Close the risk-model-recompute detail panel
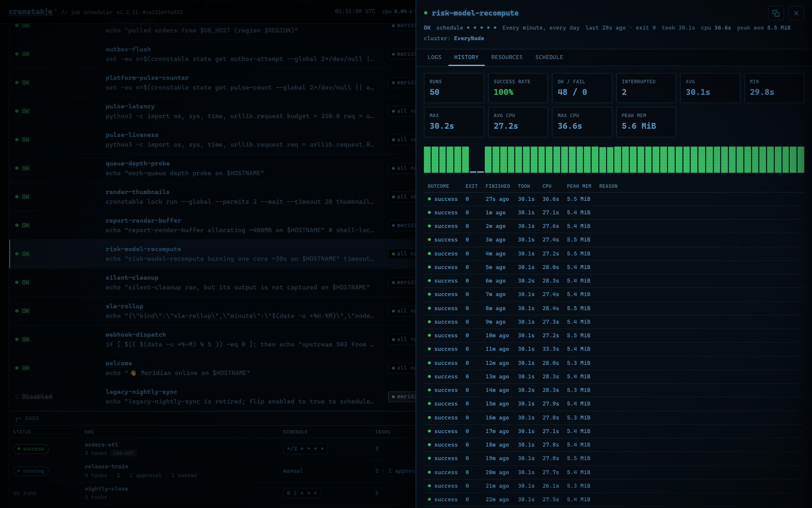Viewport: 812px width, 508px height. [x=796, y=13]
